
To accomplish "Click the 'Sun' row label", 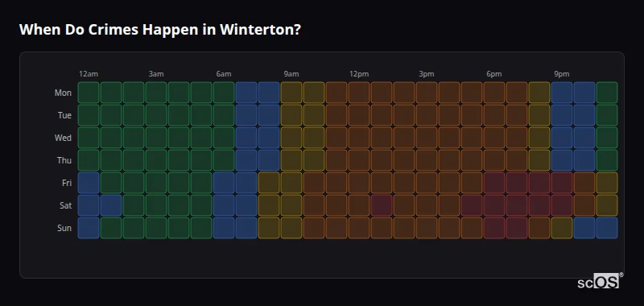I will [x=64, y=228].
